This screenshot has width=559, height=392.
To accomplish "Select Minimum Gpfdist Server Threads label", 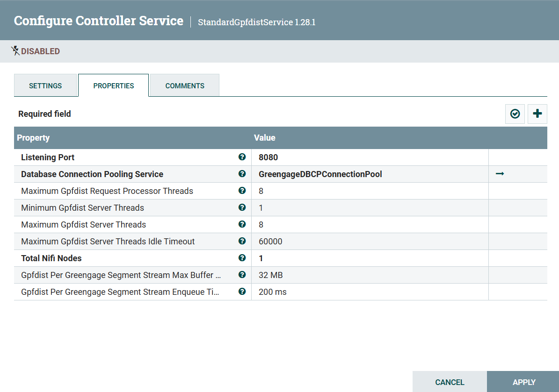I will (82, 208).
